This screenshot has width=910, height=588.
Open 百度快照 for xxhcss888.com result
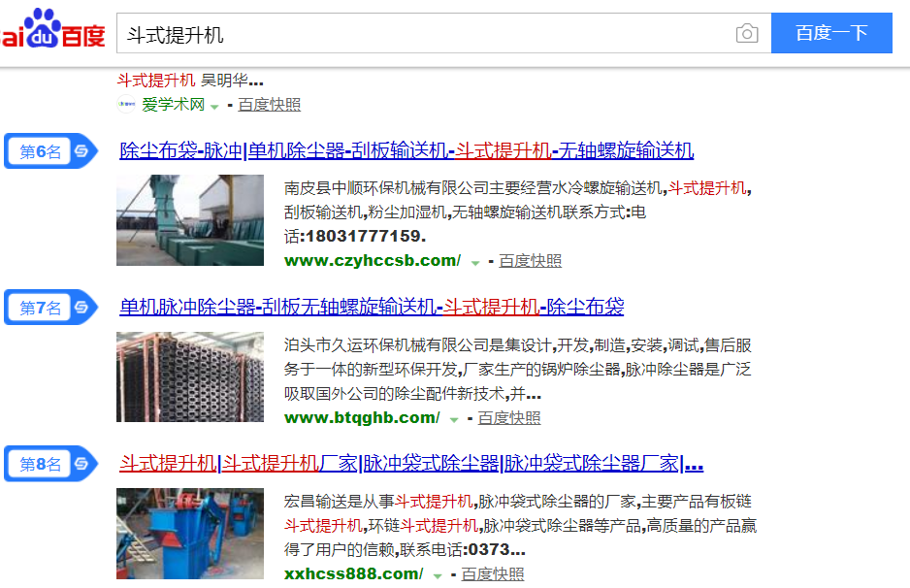tap(493, 573)
